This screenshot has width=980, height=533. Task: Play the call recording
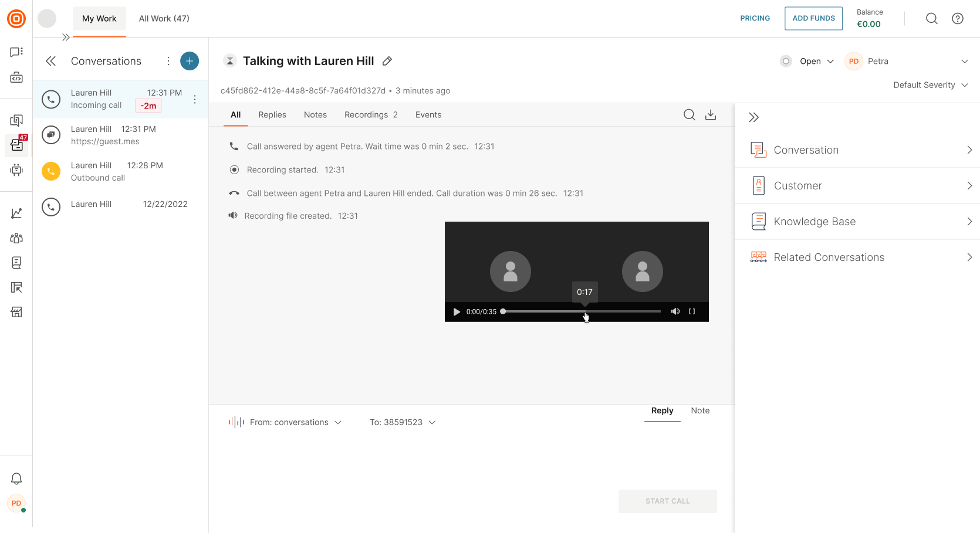pyautogui.click(x=457, y=312)
